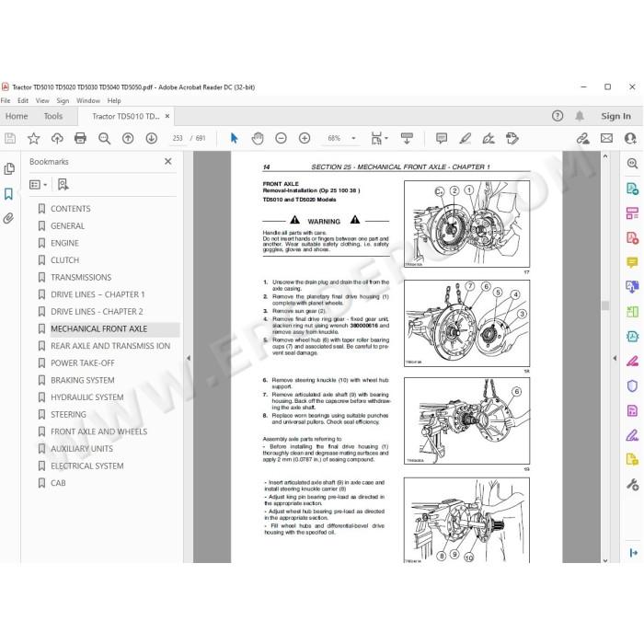Viewport: 644px width, 644px height.
Task: Click the scroll down arrow of document
Action: [x=605, y=560]
